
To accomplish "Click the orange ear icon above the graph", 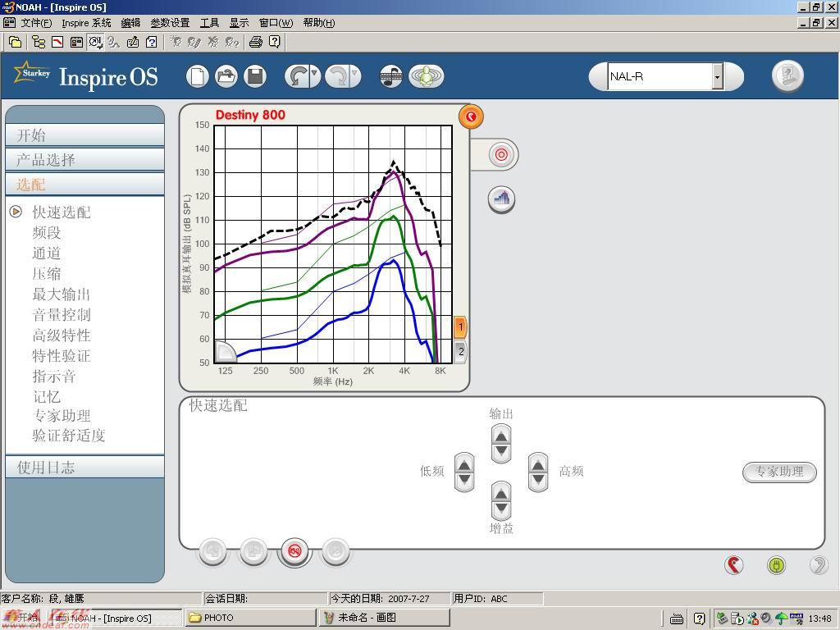I will click(471, 116).
